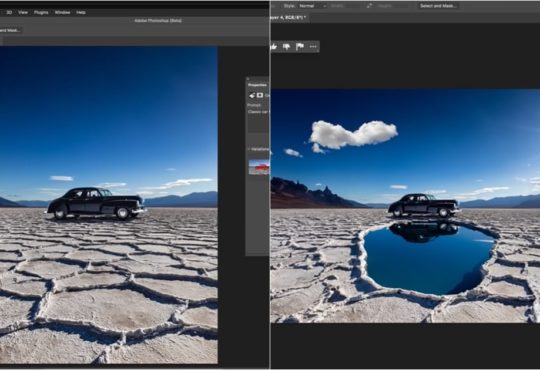Click the generative layer icon in Properties panel

coord(252,95)
